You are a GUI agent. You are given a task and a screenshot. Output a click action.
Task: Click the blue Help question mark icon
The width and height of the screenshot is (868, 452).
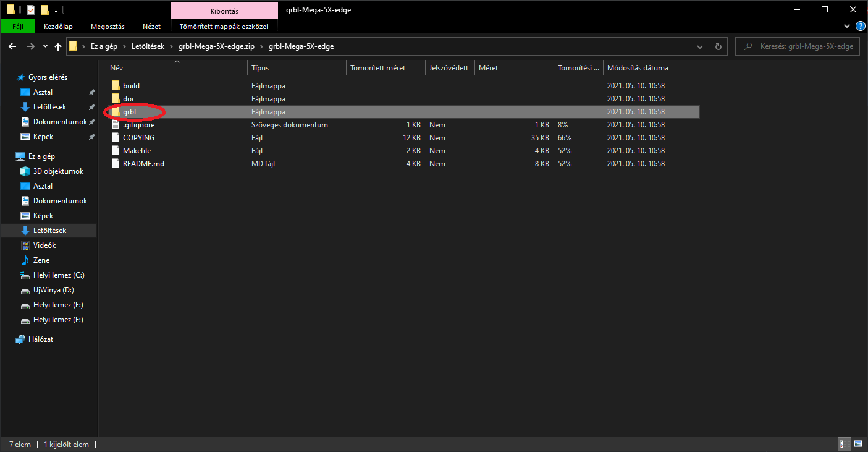[x=859, y=27]
